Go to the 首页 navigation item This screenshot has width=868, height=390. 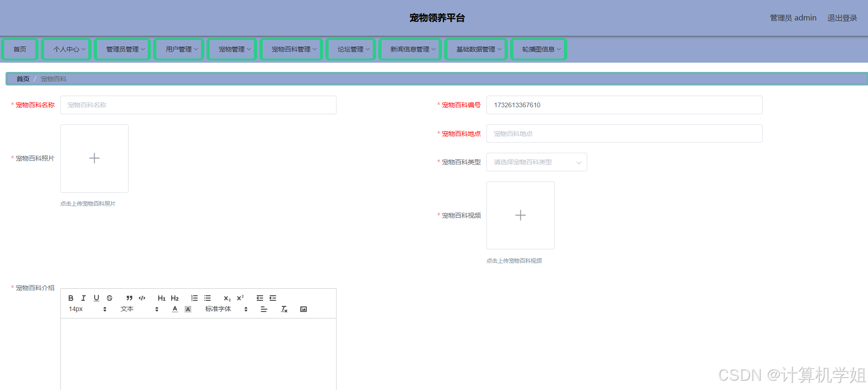19,49
